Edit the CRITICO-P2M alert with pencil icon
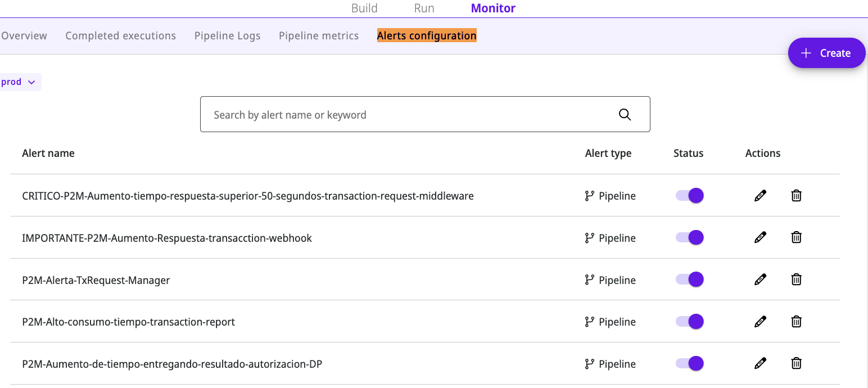Viewport: 868px width, 388px height. click(x=760, y=196)
